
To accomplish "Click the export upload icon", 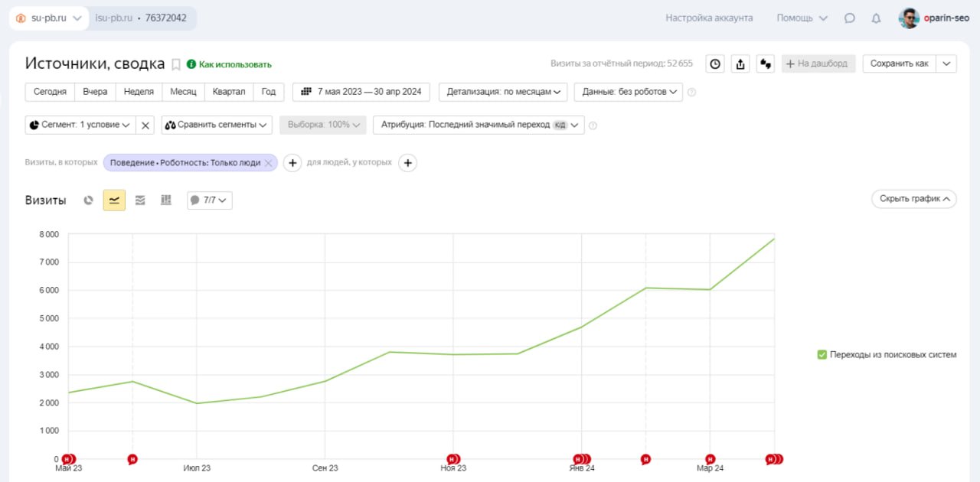I will pos(740,64).
